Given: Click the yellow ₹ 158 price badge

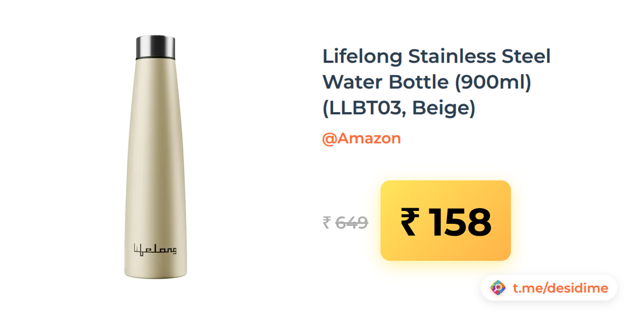Looking at the screenshot, I should (445, 221).
